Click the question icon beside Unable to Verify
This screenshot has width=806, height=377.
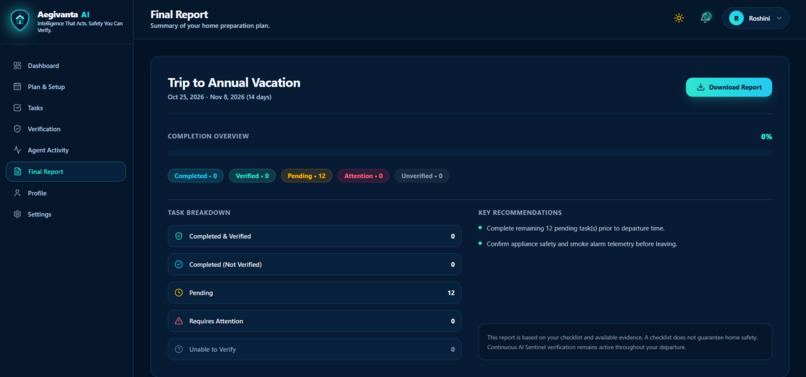coord(179,349)
